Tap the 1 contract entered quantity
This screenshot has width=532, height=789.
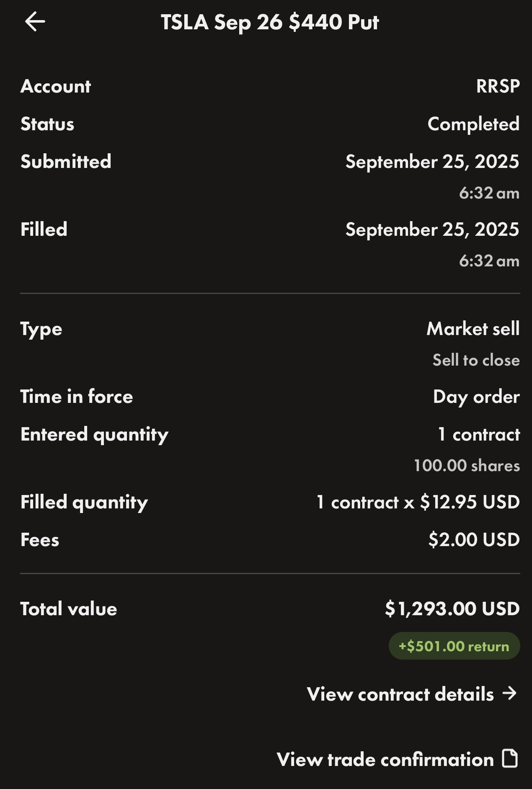click(479, 434)
